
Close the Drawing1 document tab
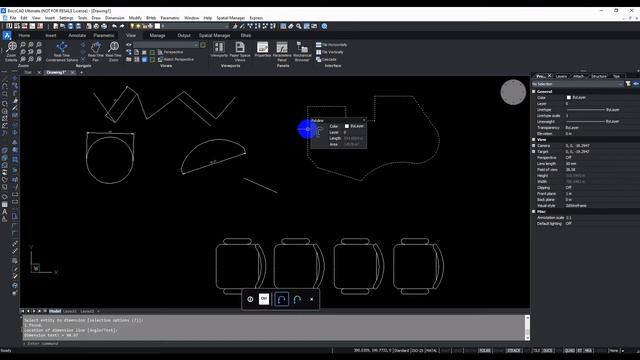pos(72,72)
